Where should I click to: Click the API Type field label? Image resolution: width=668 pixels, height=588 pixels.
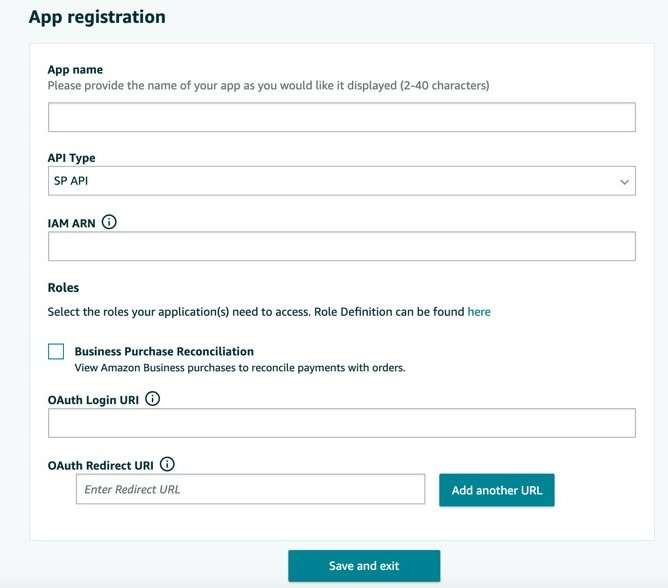coord(72,158)
